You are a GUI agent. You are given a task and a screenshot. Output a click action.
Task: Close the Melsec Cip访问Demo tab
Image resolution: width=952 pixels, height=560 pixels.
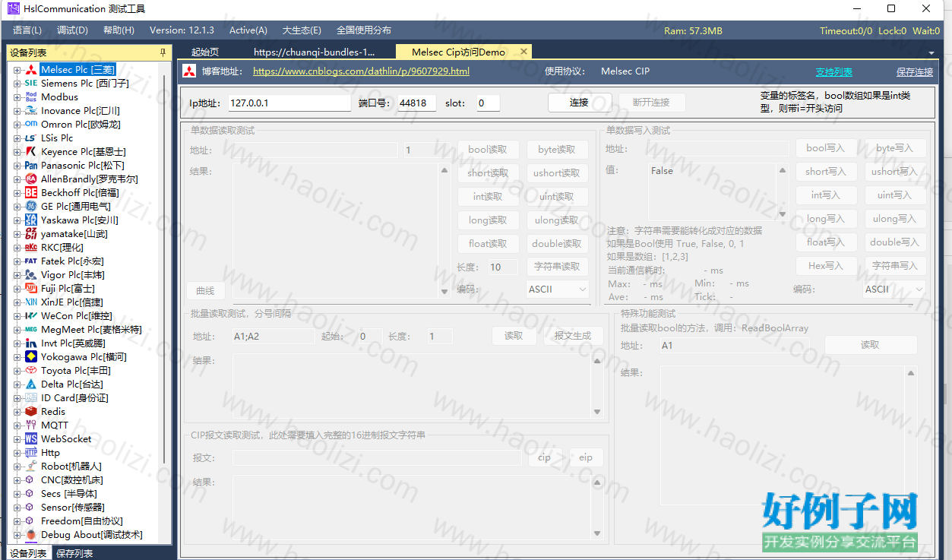pyautogui.click(x=523, y=52)
